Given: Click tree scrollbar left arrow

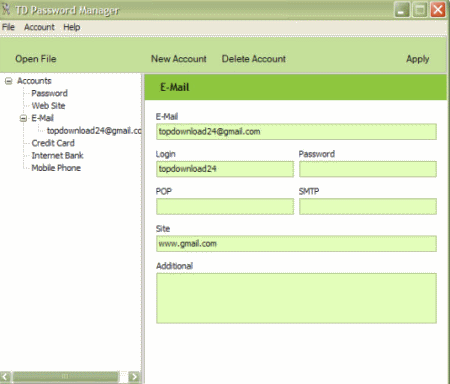Looking at the screenshot, I should pos(5,377).
